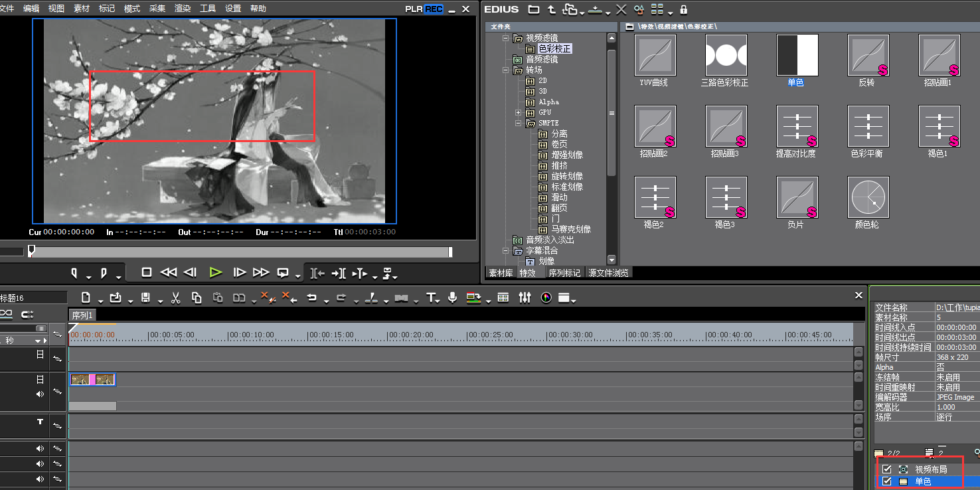Click the preview player scrub bar
The width and height of the screenshot is (980, 490).
240,252
